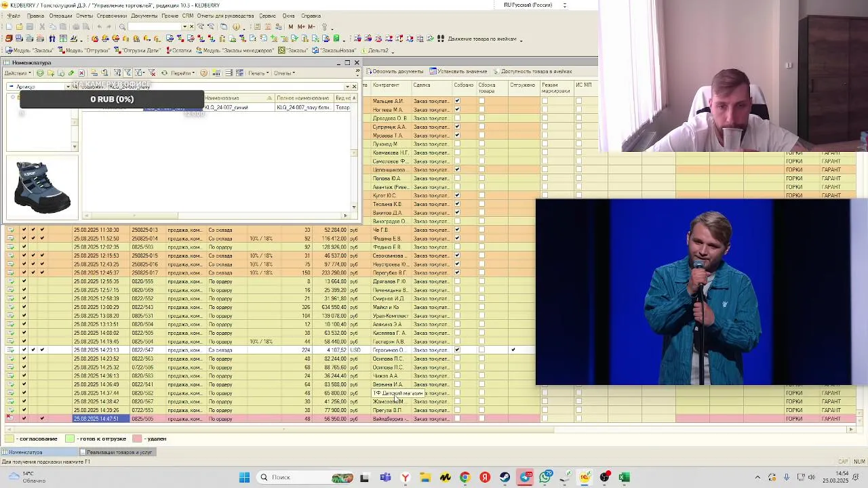
Task: Open "Отгрузки Дати" toolbar shortcut
Action: (x=138, y=51)
